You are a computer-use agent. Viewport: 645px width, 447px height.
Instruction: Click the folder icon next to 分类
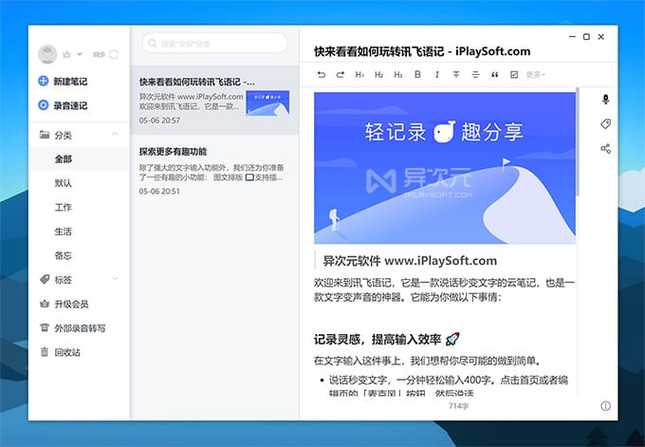44,134
